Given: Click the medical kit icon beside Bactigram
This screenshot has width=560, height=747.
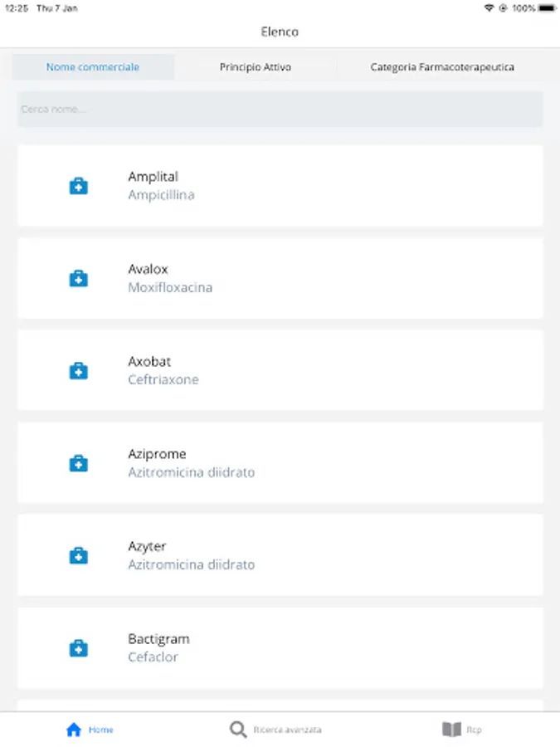Looking at the screenshot, I should click(x=78, y=648).
